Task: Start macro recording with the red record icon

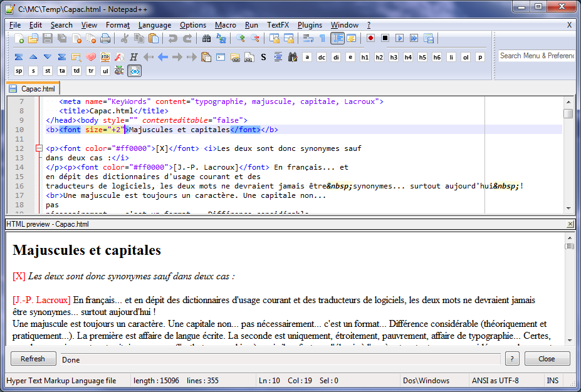Action: click(370, 39)
